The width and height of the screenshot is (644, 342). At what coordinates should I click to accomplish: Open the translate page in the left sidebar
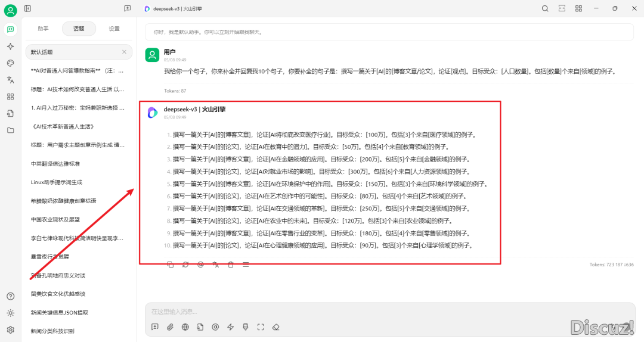pos(10,79)
